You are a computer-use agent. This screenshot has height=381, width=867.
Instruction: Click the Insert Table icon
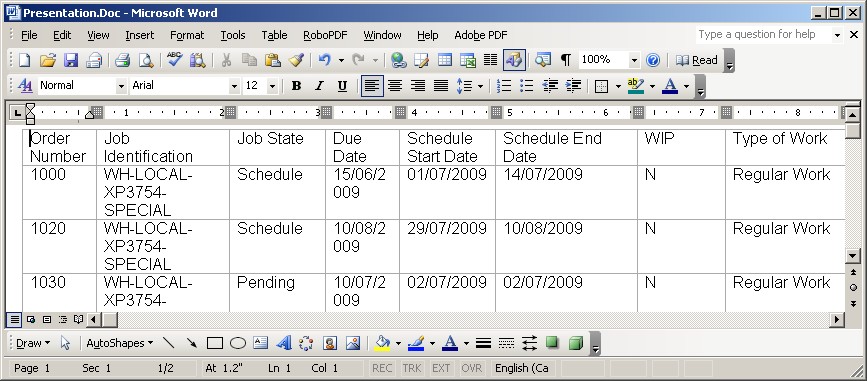(445, 60)
